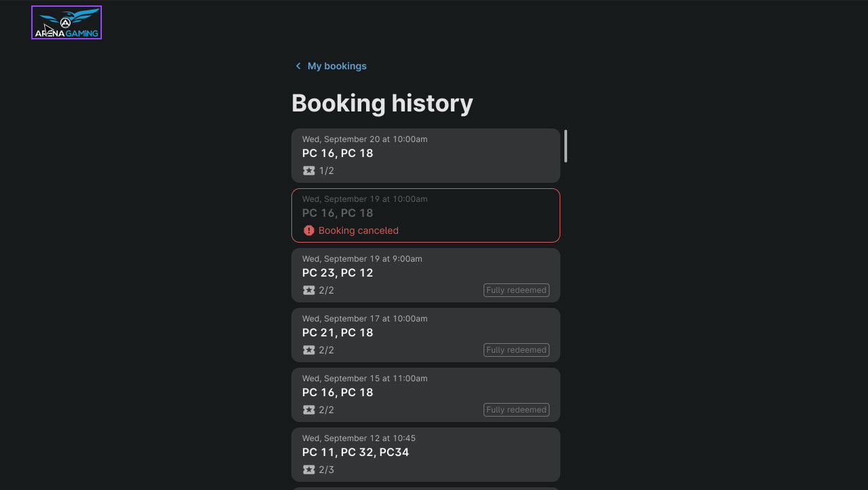Click the Fully redeemed badge on September 17 booking
The height and width of the screenshot is (490, 868).
(516, 350)
